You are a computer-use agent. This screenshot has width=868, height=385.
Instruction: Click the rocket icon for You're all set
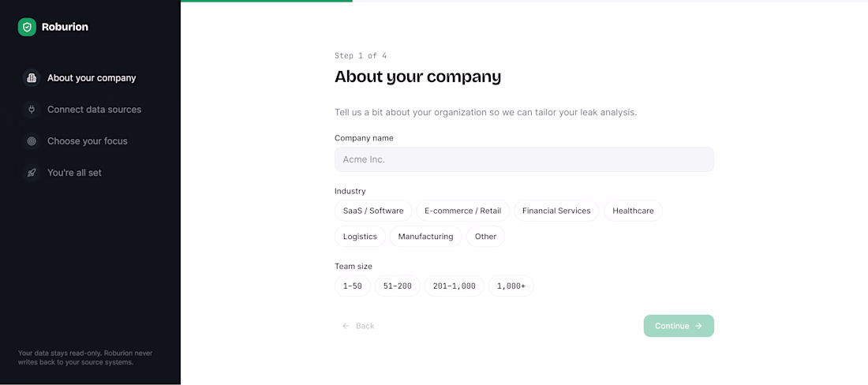click(32, 173)
